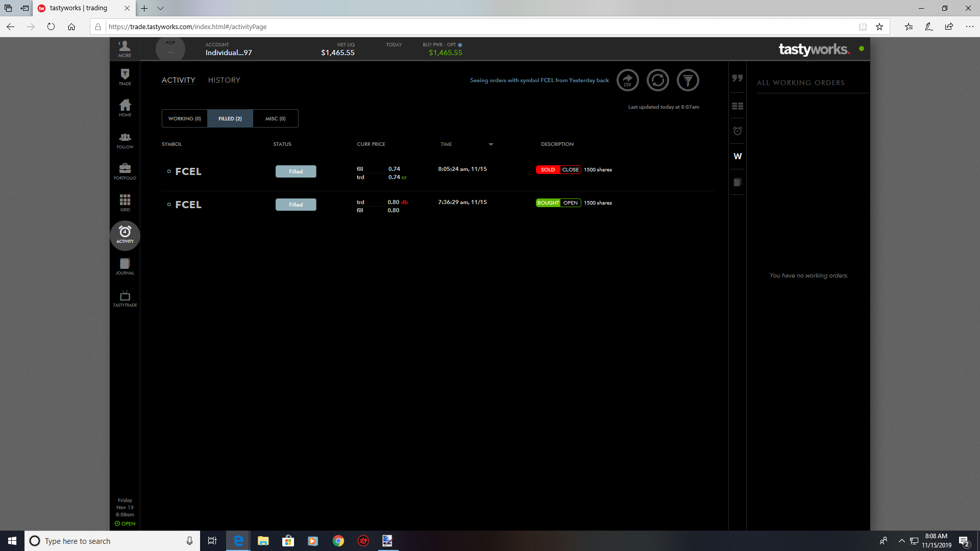Open the order filter funnel icon
Viewport: 980px width, 551px height.
(x=688, y=80)
